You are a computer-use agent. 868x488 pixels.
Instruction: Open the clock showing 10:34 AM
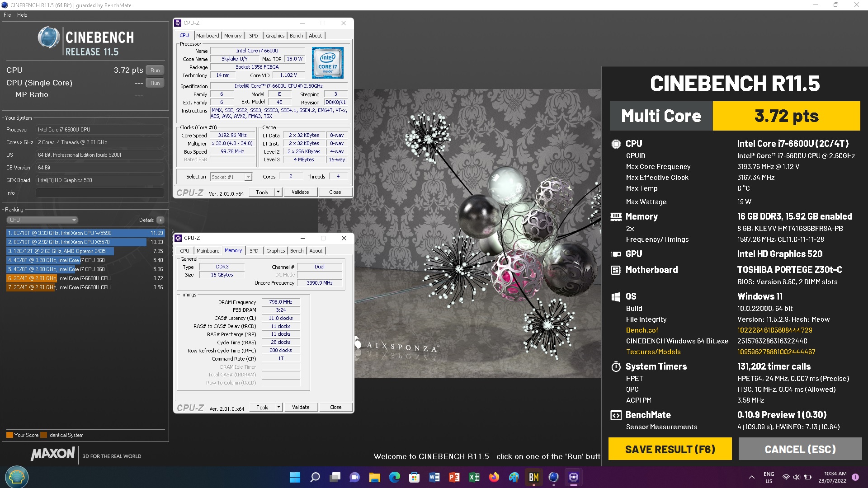tap(832, 477)
